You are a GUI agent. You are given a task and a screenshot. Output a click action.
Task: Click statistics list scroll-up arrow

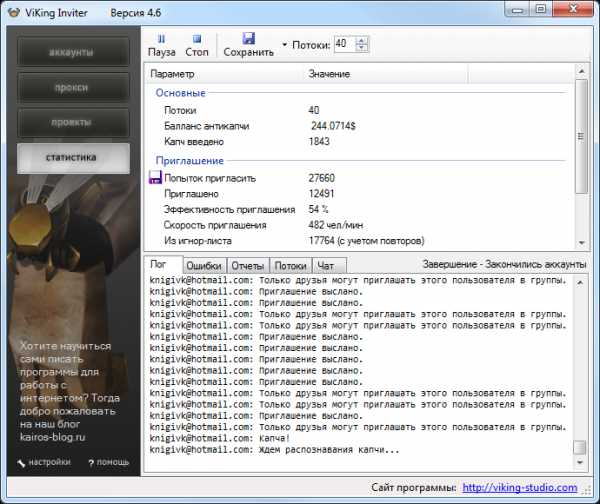tap(581, 71)
